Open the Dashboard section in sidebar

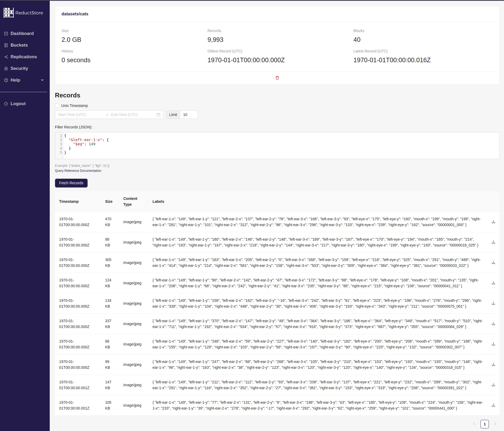pyautogui.click(x=22, y=33)
